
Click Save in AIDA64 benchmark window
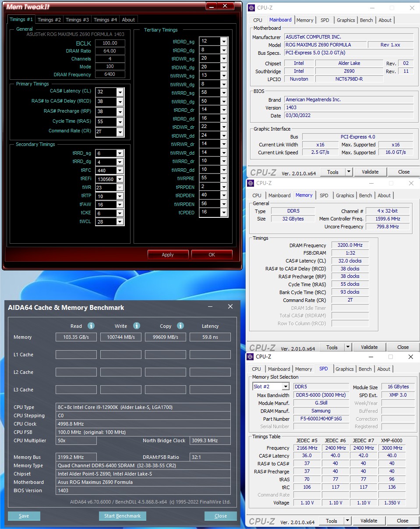[24, 516]
